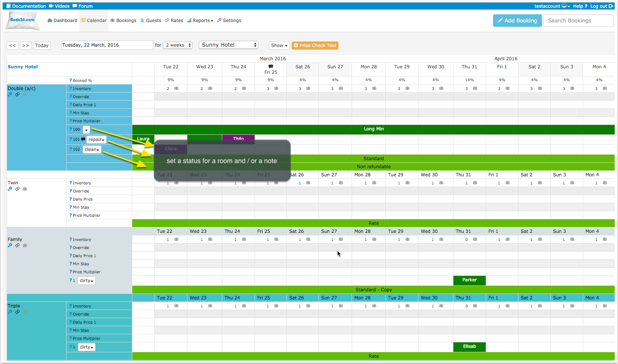
Task: Open the note bubble above Fri 25
Action: point(271,66)
